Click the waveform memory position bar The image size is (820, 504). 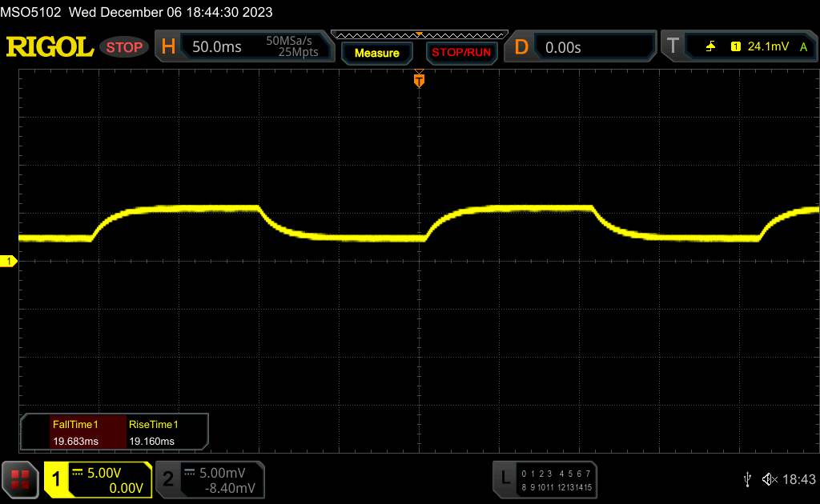tap(420, 35)
